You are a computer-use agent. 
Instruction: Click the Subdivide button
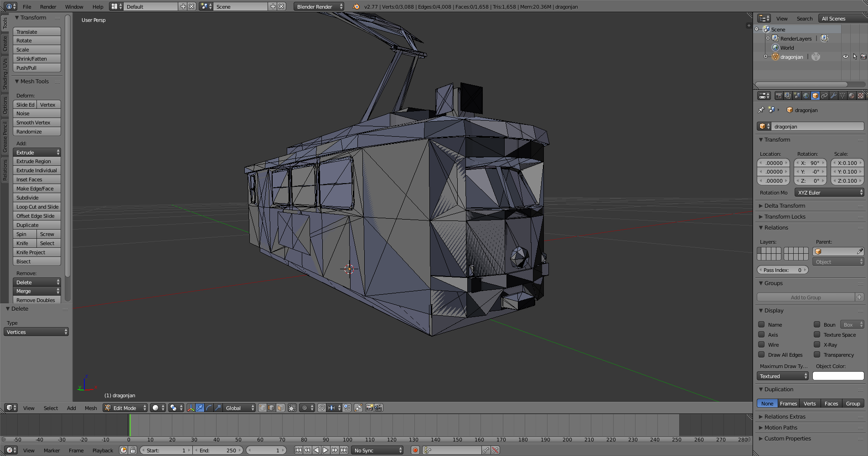click(37, 197)
